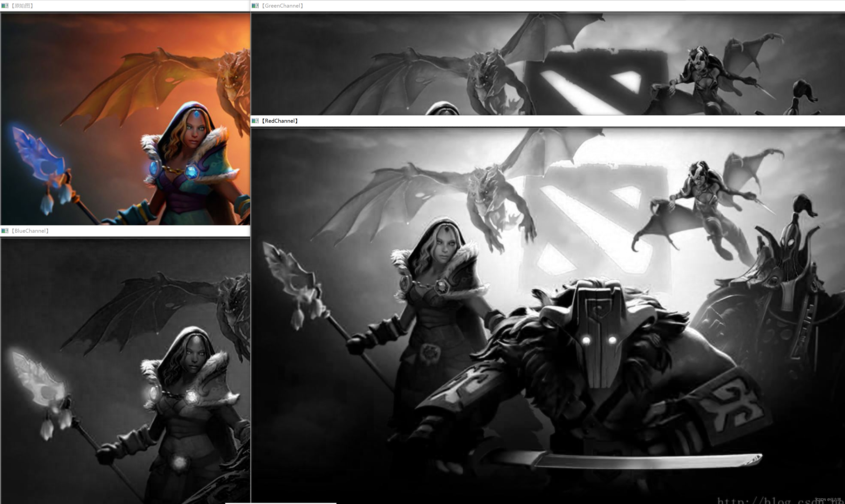Screen dimensions: 845x504
Task: Select the 【BlueChannel】 title text
Action: [x=30, y=231]
